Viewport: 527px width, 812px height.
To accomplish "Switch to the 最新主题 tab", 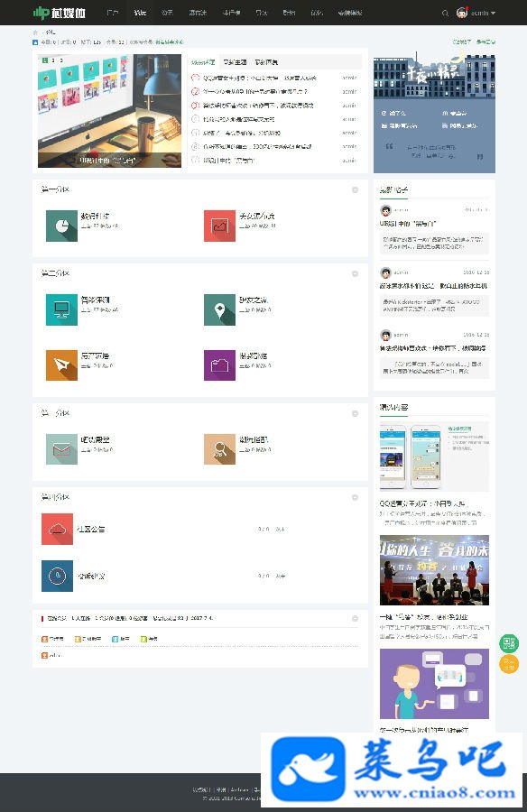I will (x=235, y=62).
